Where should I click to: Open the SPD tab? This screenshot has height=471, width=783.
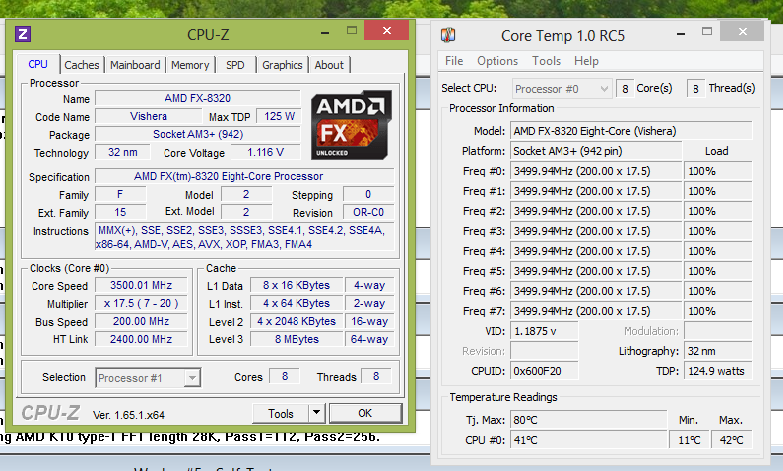(235, 65)
